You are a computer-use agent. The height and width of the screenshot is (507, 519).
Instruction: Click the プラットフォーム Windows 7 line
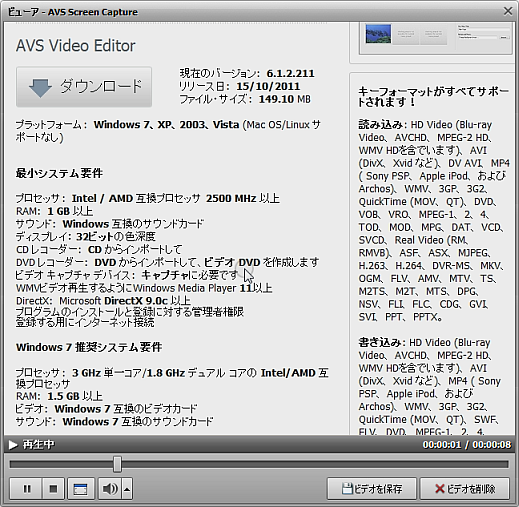click(168, 131)
